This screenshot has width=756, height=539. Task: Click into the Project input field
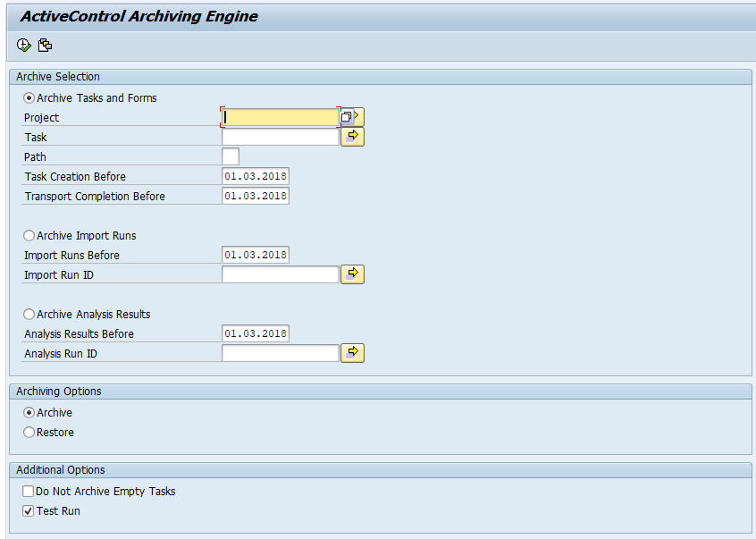[x=280, y=117]
